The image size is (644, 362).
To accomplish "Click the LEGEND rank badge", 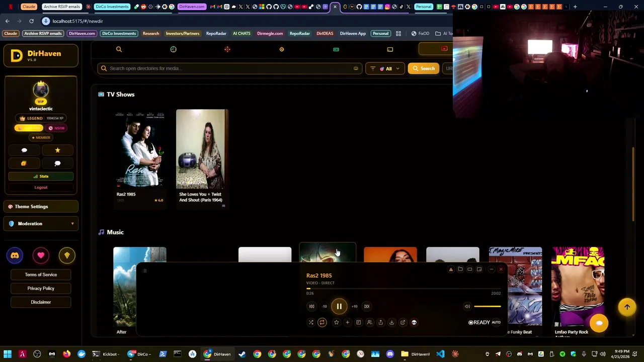I will (41, 118).
